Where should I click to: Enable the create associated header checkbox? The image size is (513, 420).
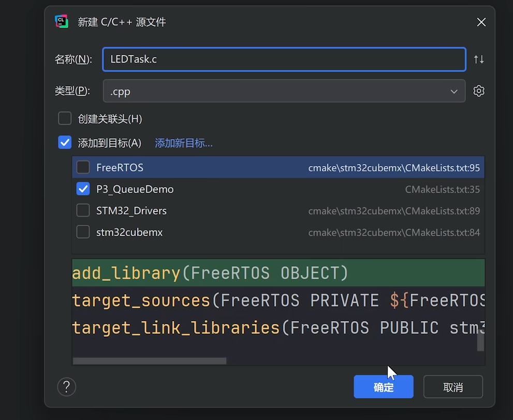tap(65, 119)
